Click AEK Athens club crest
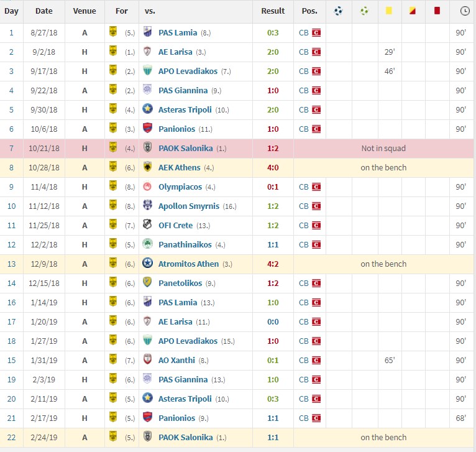 [x=147, y=167]
